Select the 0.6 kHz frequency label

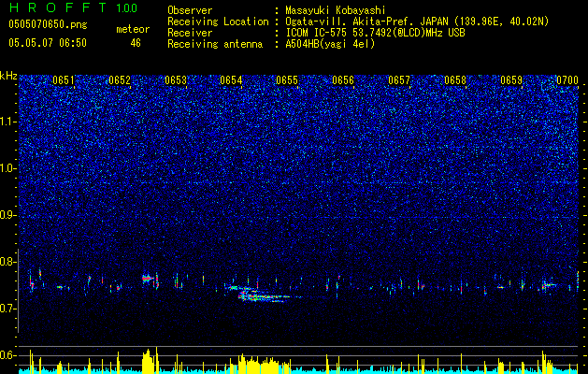(x=8, y=355)
